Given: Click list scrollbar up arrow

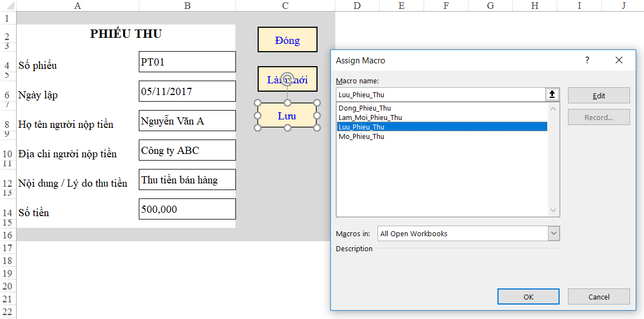Looking at the screenshot, I should 554,108.
